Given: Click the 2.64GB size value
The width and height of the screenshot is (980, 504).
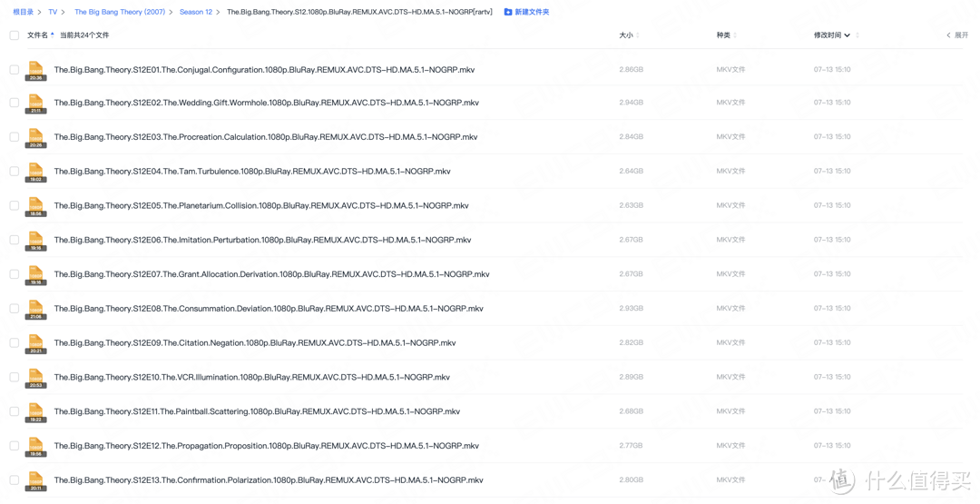Looking at the screenshot, I should [631, 172].
